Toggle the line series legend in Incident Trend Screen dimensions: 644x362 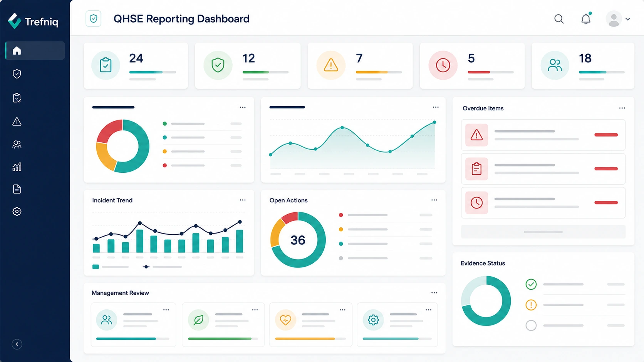click(x=162, y=267)
